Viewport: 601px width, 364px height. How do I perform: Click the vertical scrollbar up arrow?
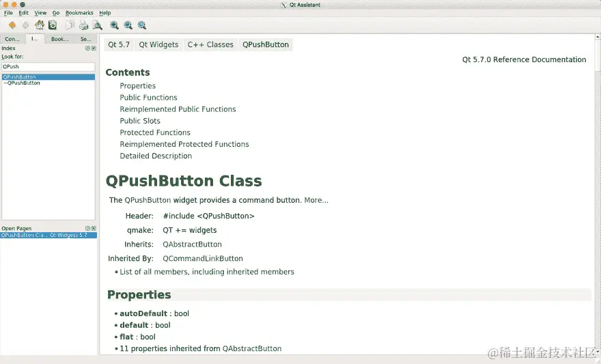598,37
